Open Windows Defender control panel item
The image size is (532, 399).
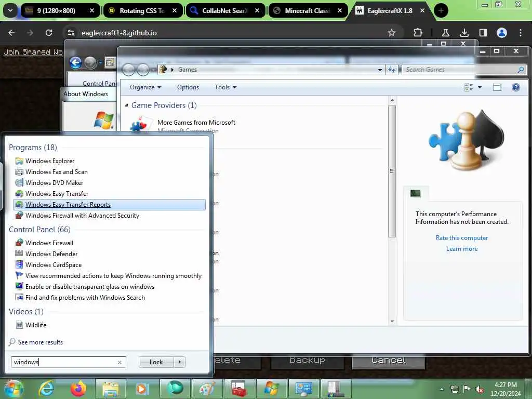click(46, 254)
